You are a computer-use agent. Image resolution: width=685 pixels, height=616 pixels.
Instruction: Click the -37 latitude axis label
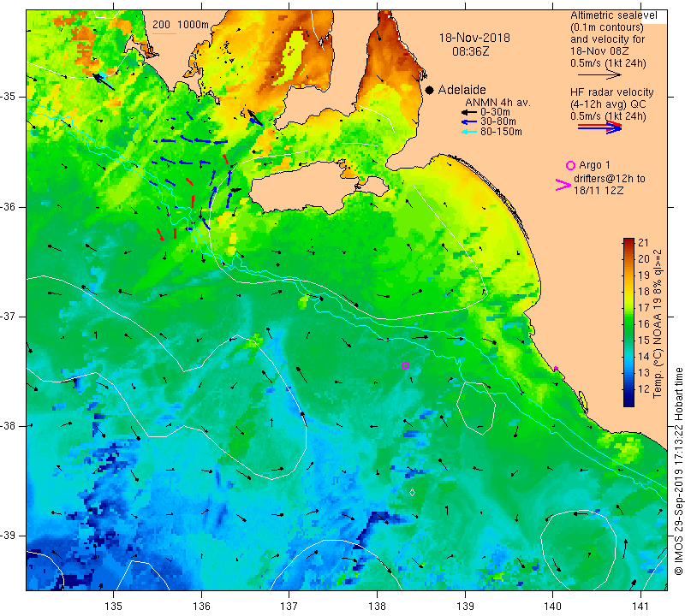point(9,316)
